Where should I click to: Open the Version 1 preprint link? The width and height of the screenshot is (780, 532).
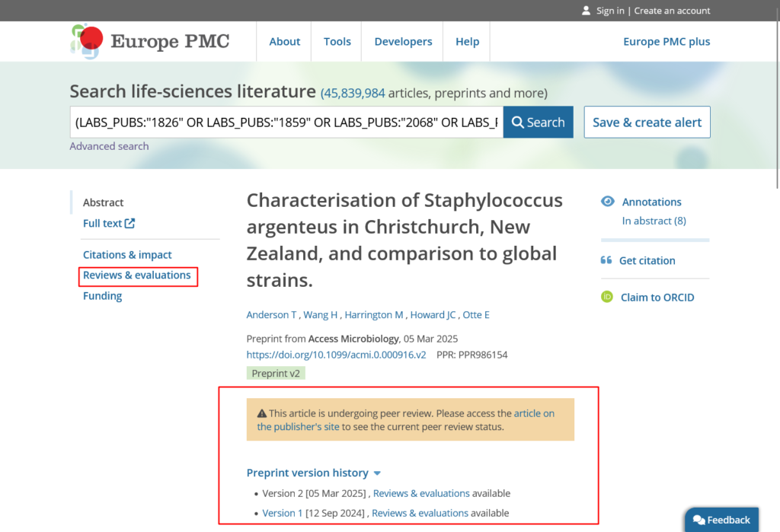(283, 513)
